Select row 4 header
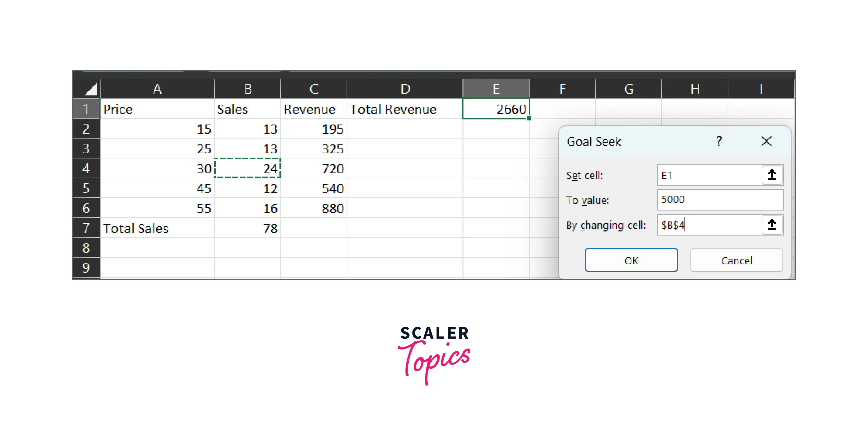The image size is (868, 432). pyautogui.click(x=86, y=168)
